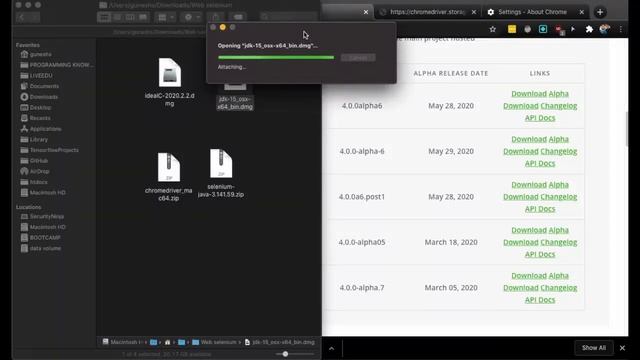Bookmark this page with the star
The height and width of the screenshot is (360, 640).
[x=493, y=29]
